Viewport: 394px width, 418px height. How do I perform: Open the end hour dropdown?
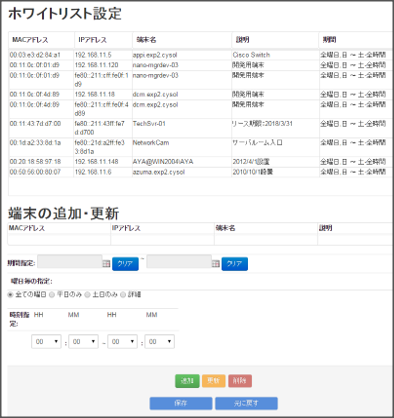point(122,341)
